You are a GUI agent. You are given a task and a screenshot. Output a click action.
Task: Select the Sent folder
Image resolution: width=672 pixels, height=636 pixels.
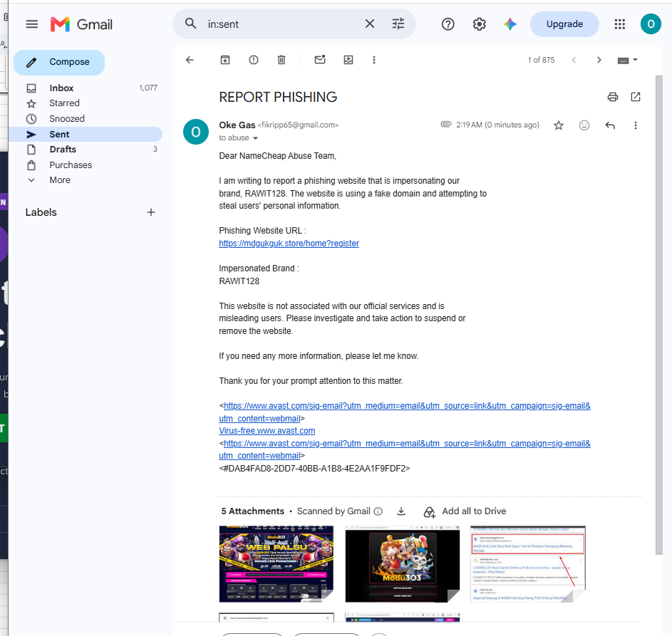pos(86,134)
